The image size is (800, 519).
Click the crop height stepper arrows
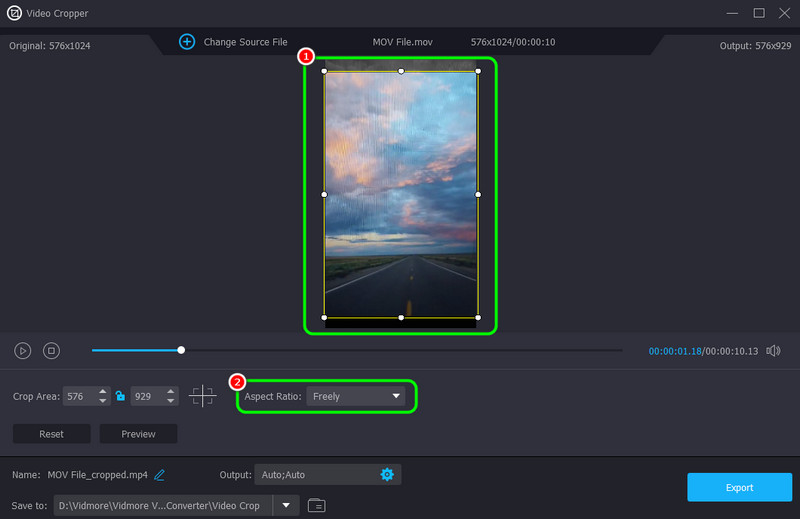point(171,396)
